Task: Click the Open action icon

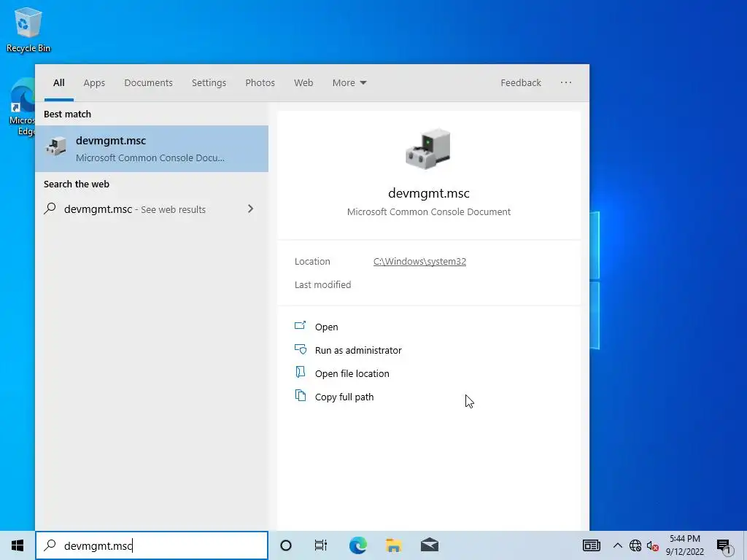Action: point(300,326)
